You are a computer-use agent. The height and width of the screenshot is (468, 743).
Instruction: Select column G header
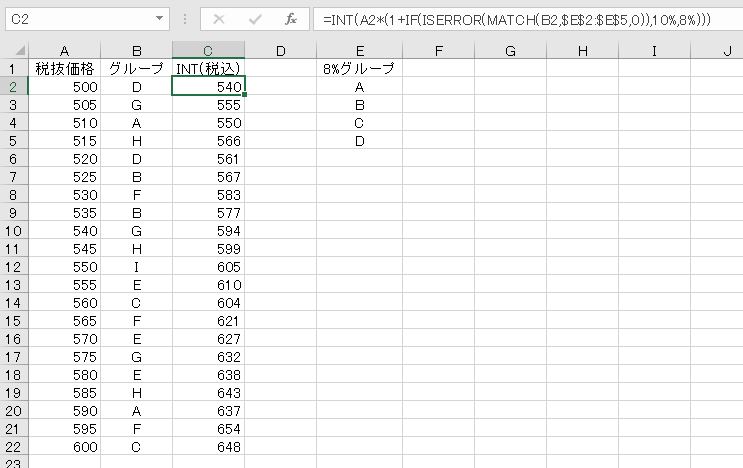coord(511,51)
